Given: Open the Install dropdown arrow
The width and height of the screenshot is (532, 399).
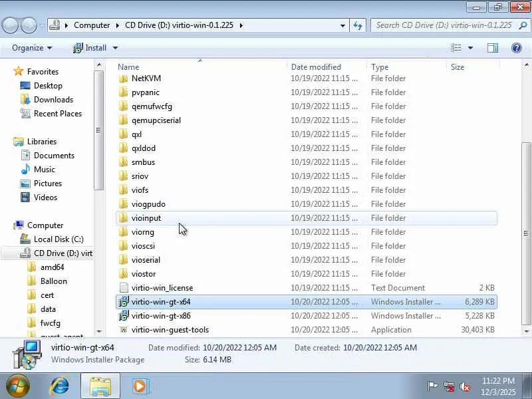Looking at the screenshot, I should pyautogui.click(x=115, y=48).
